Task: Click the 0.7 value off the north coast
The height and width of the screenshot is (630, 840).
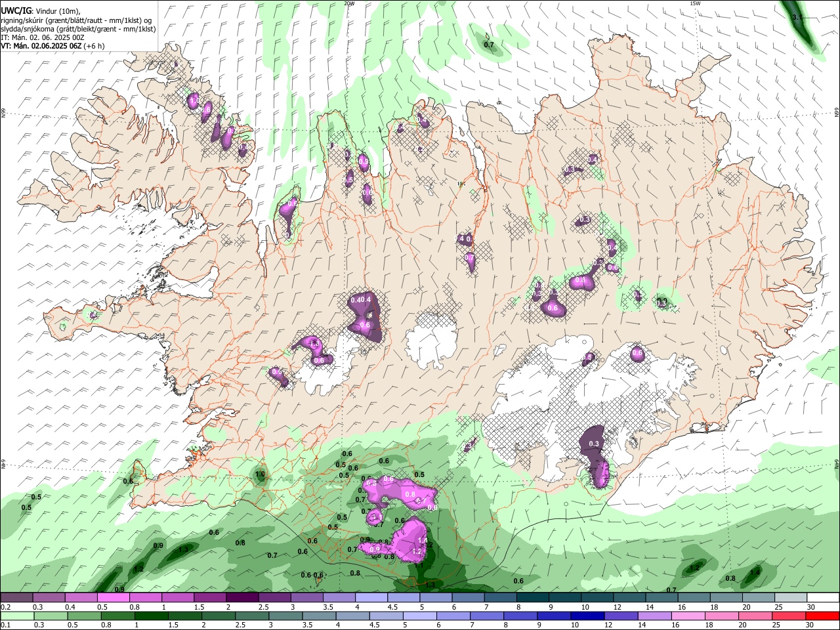Action: [489, 45]
